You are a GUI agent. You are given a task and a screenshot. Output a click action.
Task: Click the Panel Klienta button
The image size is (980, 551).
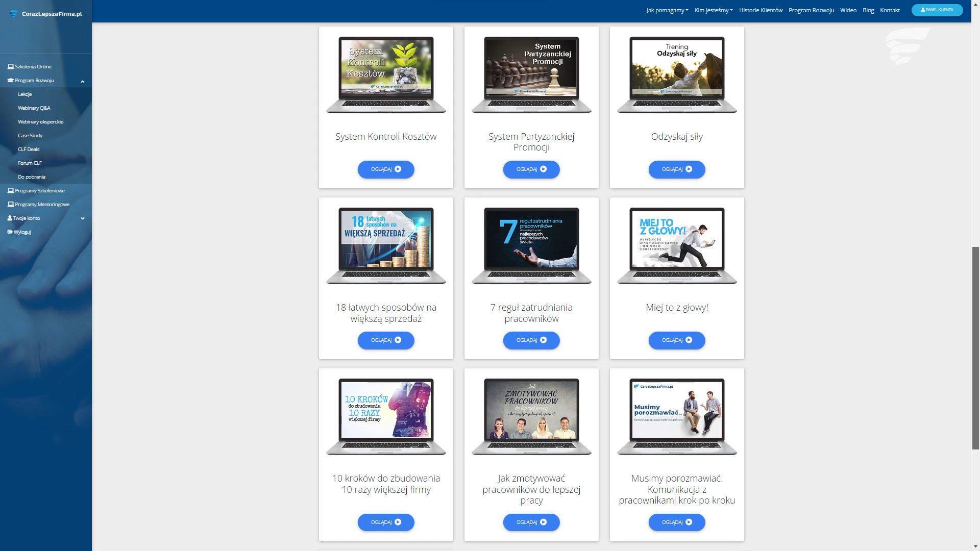point(937,10)
